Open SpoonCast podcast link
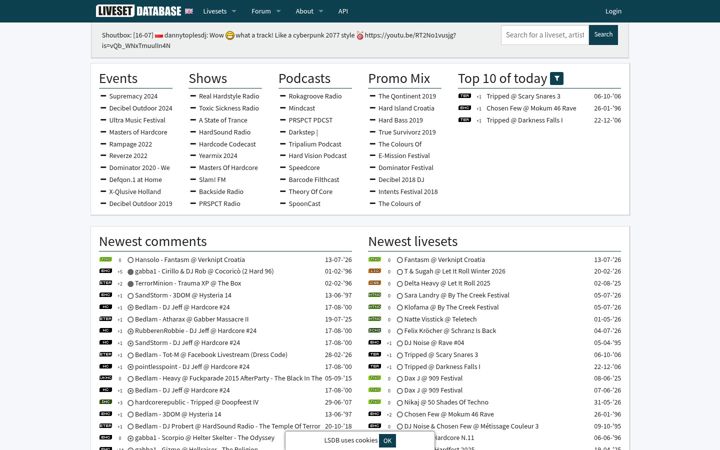 tap(304, 204)
